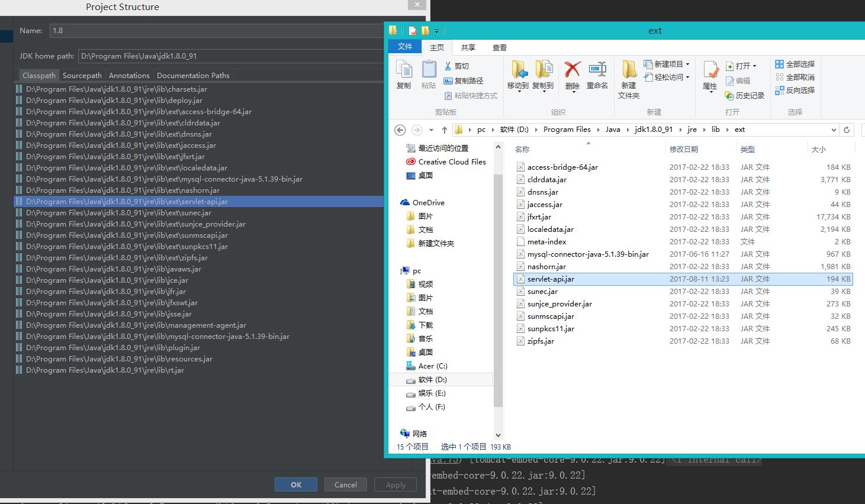The image size is (865, 504).
Task: Switch to the Documentation Paths tab
Action: tap(193, 75)
